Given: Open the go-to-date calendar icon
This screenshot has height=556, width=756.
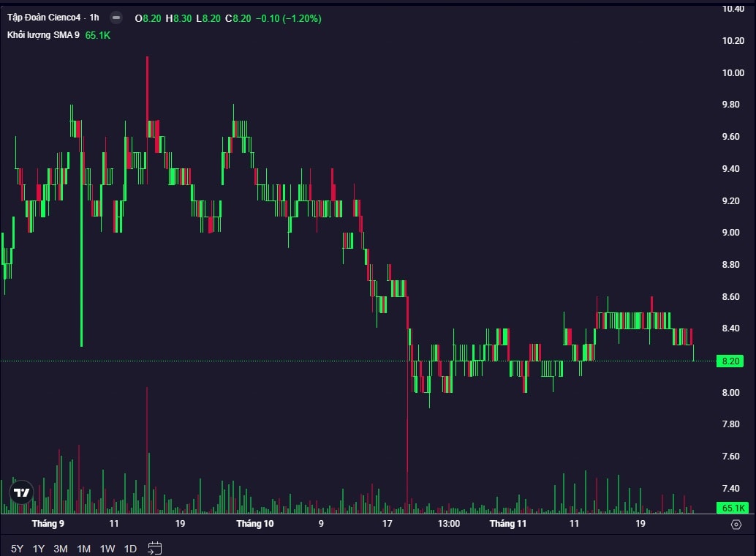Looking at the screenshot, I should click(x=154, y=548).
